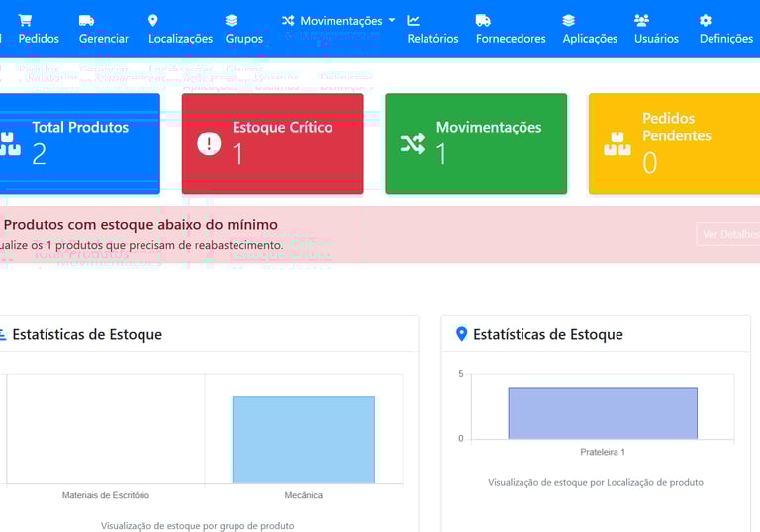Click the boxes icon on Pedidos Pendentes card
Screen dimensions: 760x532
617,144
